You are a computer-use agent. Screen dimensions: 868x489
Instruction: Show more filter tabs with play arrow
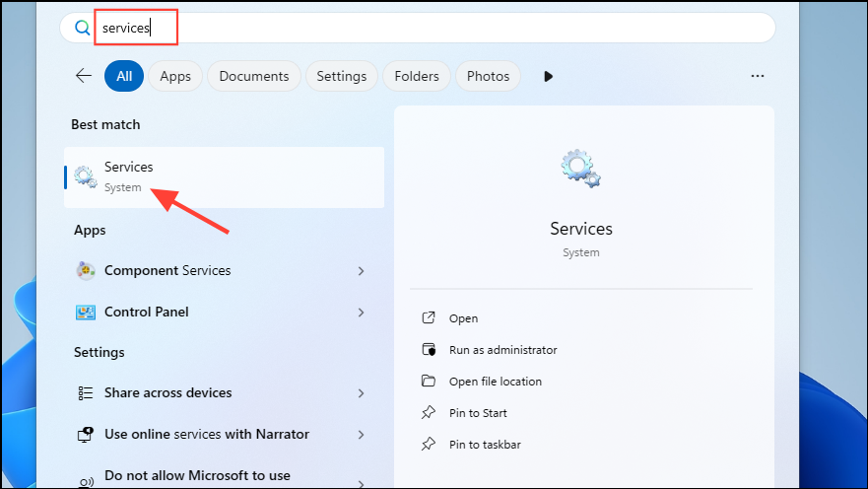coord(549,76)
